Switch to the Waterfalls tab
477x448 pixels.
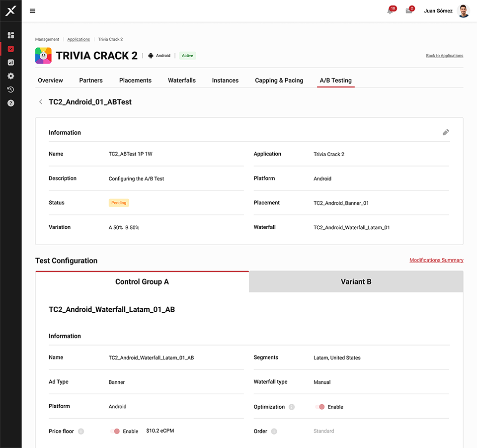pyautogui.click(x=182, y=81)
